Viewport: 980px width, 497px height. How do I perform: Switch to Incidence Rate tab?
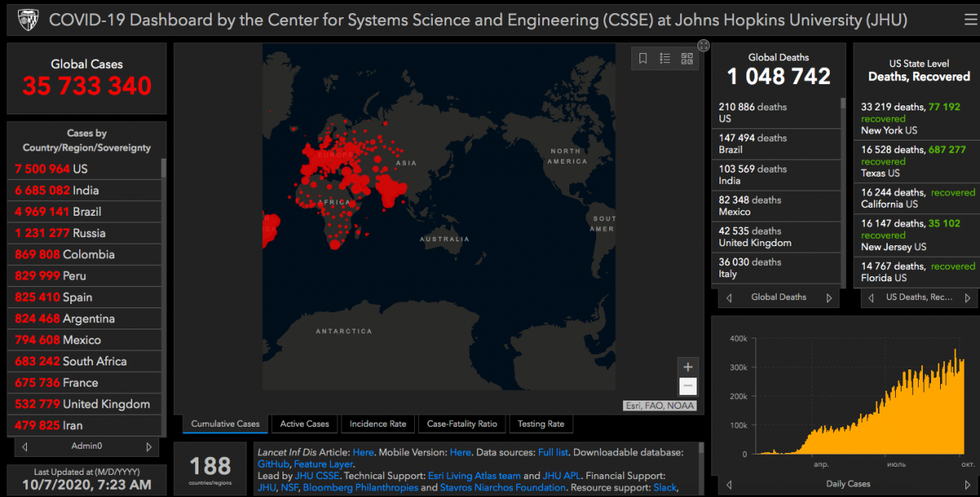378,423
